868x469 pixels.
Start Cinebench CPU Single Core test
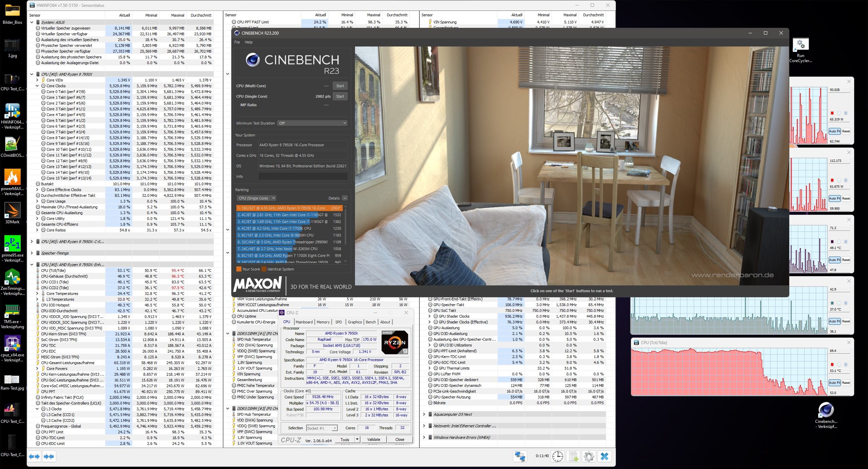pos(340,96)
